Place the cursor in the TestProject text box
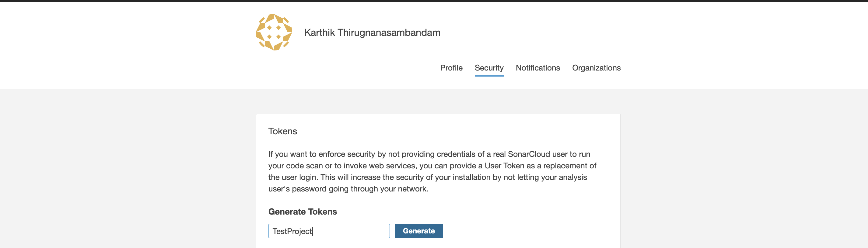Image resolution: width=868 pixels, height=248 pixels. (x=329, y=231)
